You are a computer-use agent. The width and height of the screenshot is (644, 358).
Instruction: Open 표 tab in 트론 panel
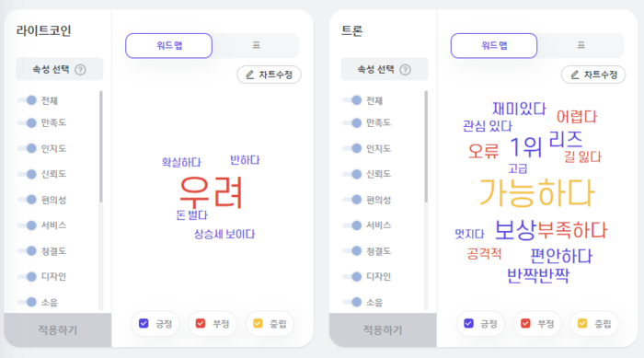pyautogui.click(x=581, y=45)
